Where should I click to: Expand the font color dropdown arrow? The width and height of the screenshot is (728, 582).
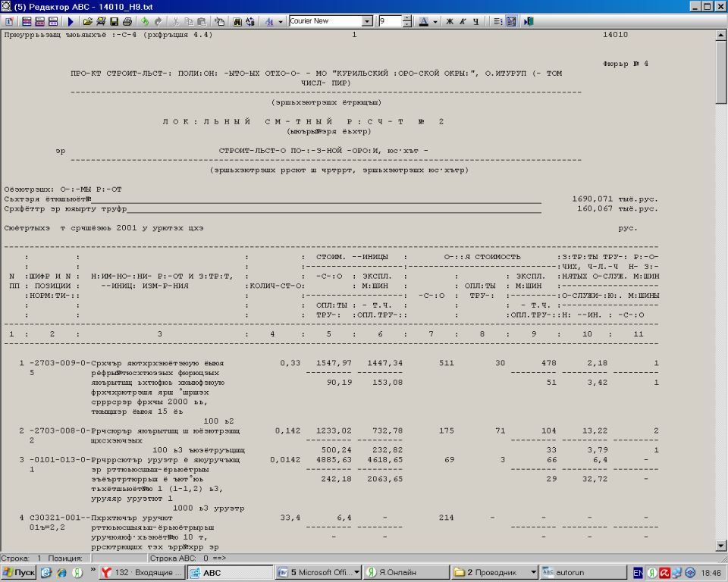(x=435, y=21)
